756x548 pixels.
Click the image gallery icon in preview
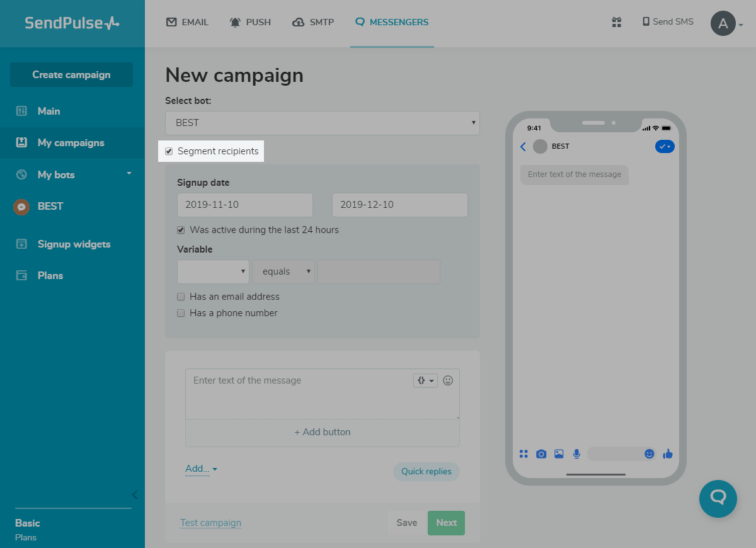pos(559,454)
